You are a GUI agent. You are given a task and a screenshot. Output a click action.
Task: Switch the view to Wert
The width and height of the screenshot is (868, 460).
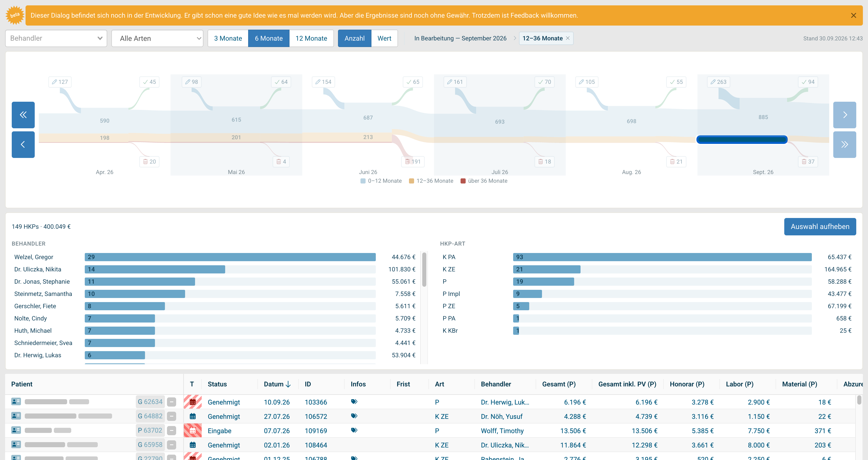tap(384, 38)
